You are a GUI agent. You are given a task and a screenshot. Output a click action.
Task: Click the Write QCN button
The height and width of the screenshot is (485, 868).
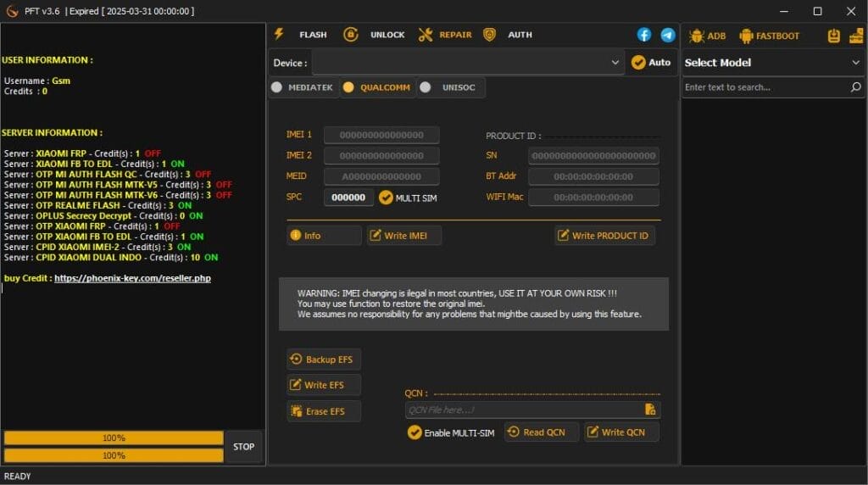tap(621, 432)
